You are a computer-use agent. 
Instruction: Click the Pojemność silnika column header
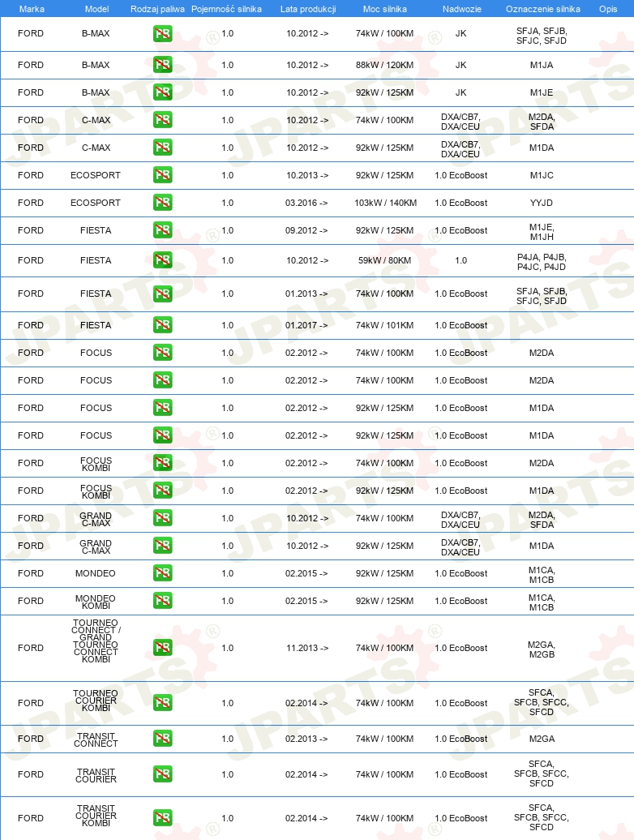(x=226, y=9)
